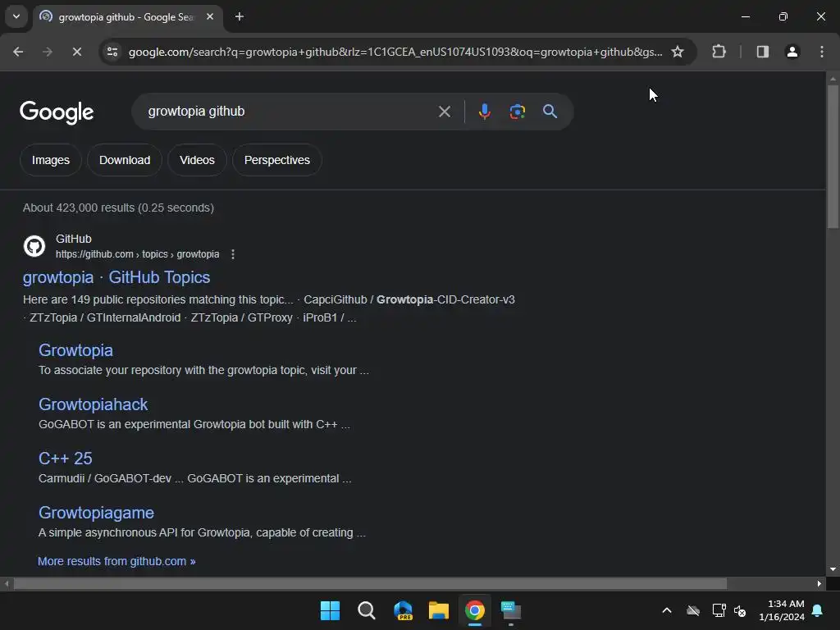Clear the search query with X
Image resolution: width=840 pixels, height=630 pixels.
(x=444, y=112)
